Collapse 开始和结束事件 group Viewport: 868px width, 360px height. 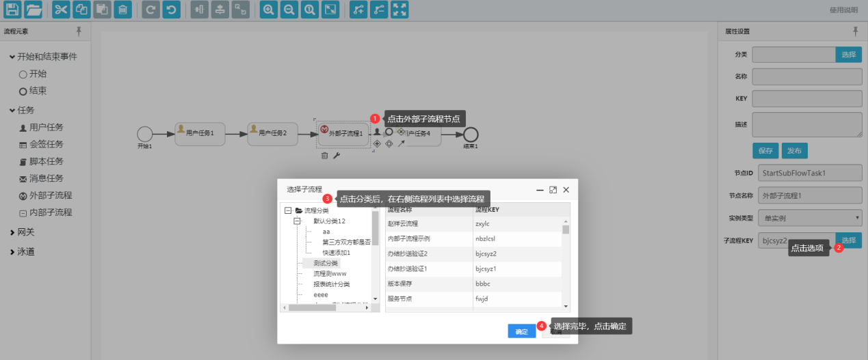coord(12,57)
